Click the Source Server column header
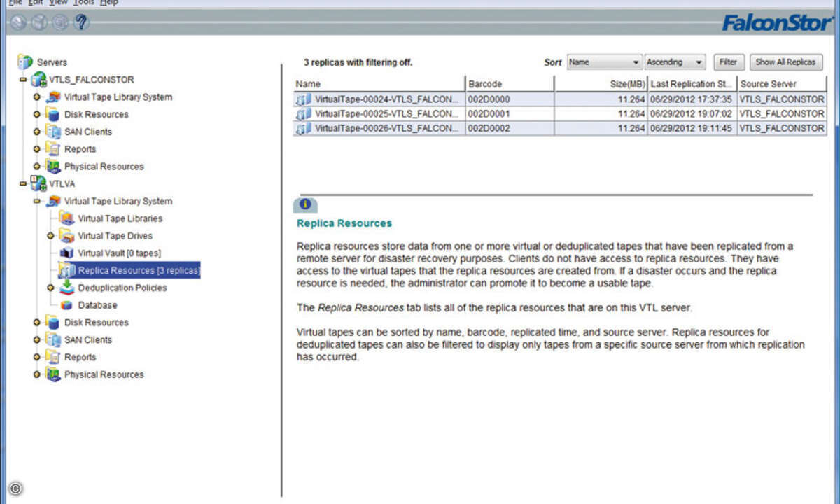 click(x=782, y=84)
